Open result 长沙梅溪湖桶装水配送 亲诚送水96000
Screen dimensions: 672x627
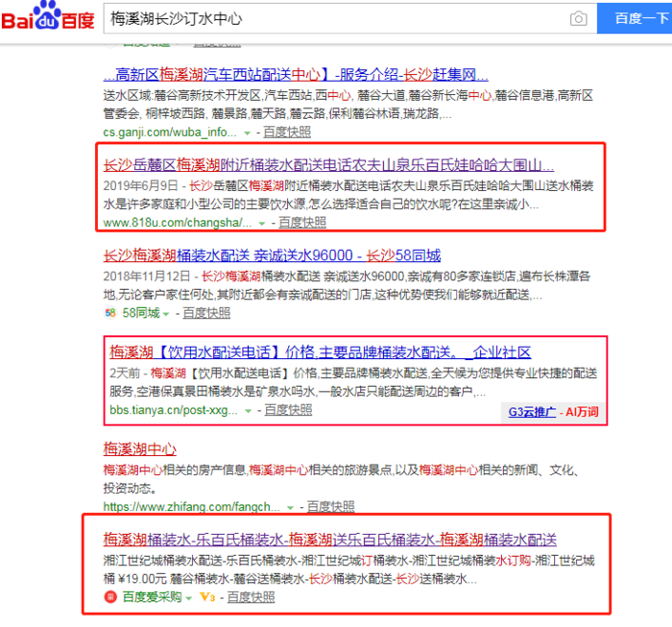(272, 255)
